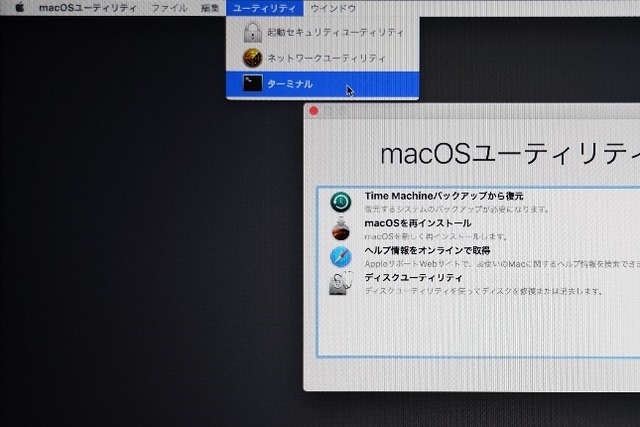The height and width of the screenshot is (427, 640).
Task: Click description macOSを新しく再インストールします
Action: click(436, 236)
